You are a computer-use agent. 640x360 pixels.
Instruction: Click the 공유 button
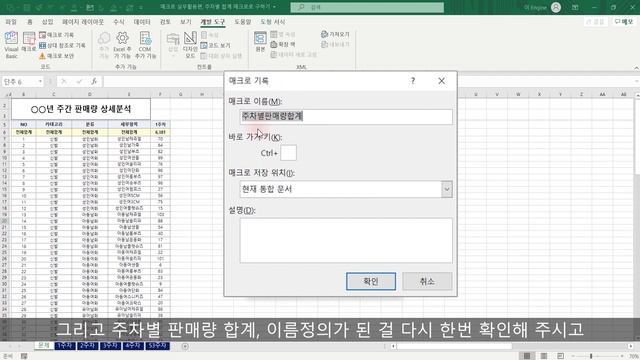click(595, 22)
